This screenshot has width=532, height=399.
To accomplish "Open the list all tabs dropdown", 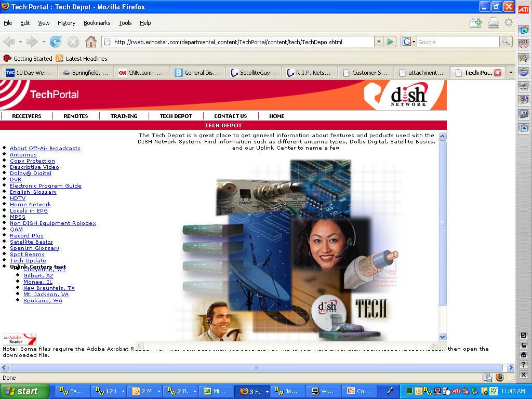I will pos(511,73).
